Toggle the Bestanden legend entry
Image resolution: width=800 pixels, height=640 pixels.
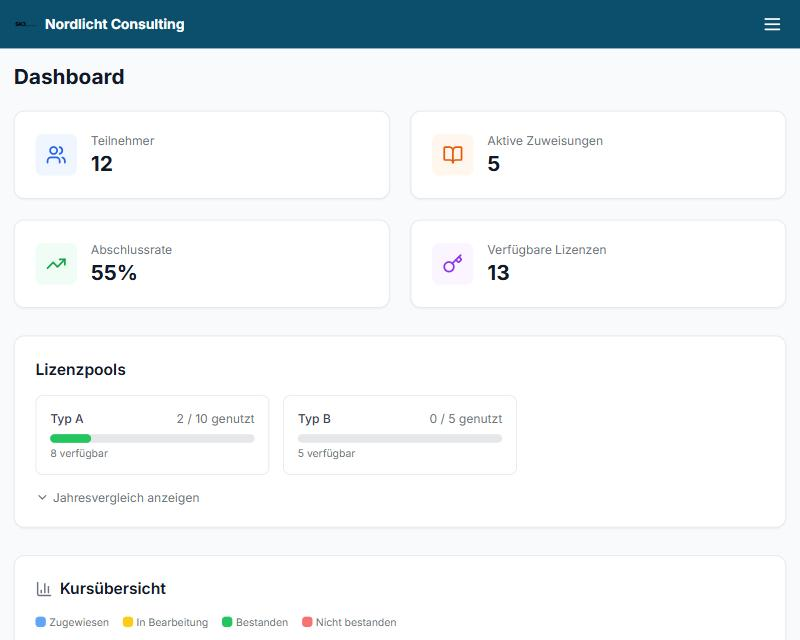pos(255,622)
